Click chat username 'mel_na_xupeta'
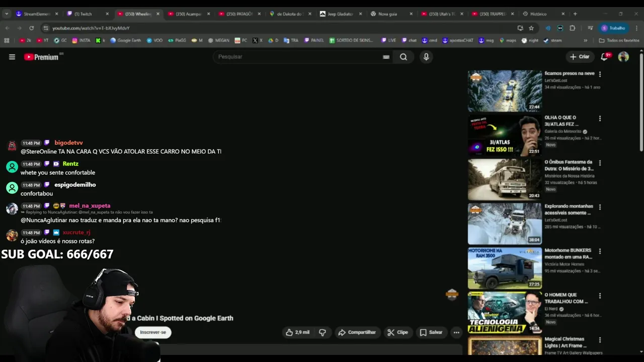 point(90,206)
